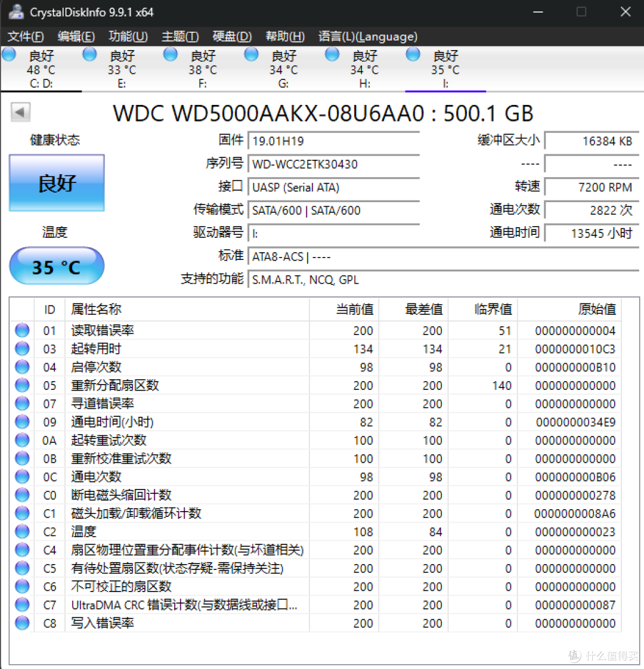Click the power on count 2822 次

(x=592, y=210)
